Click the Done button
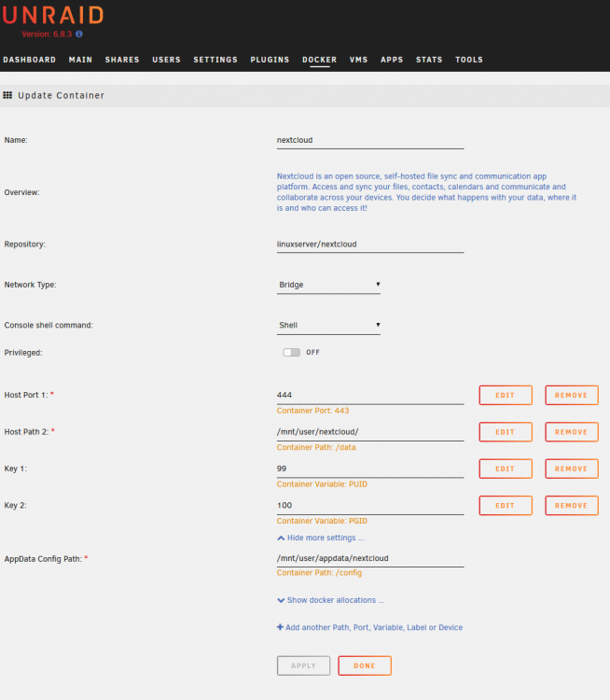The width and height of the screenshot is (610, 700). coord(365,665)
